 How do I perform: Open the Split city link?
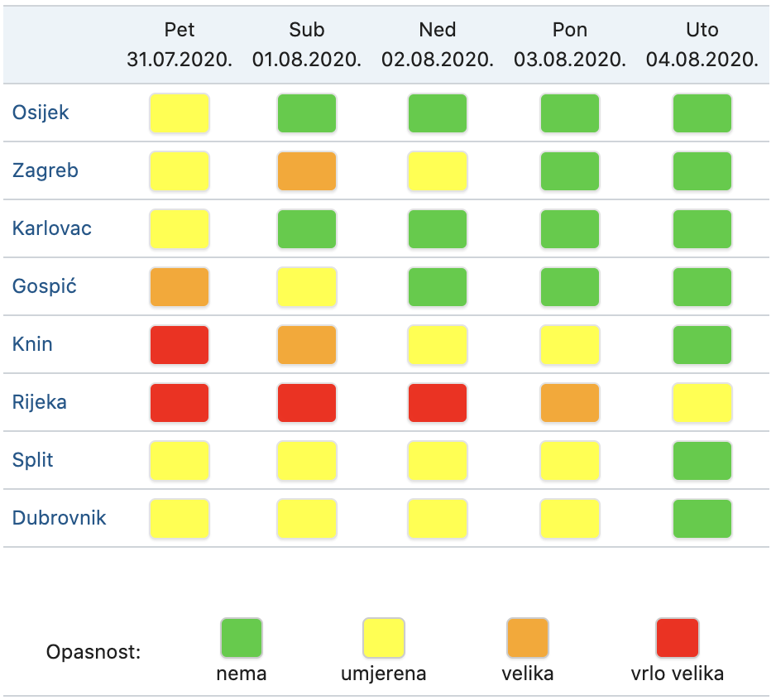tap(32, 460)
